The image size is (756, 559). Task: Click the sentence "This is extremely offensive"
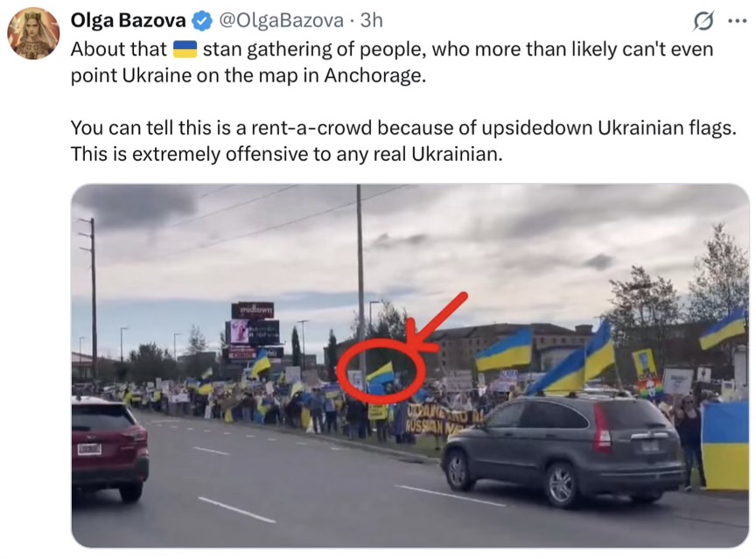pyautogui.click(x=286, y=154)
